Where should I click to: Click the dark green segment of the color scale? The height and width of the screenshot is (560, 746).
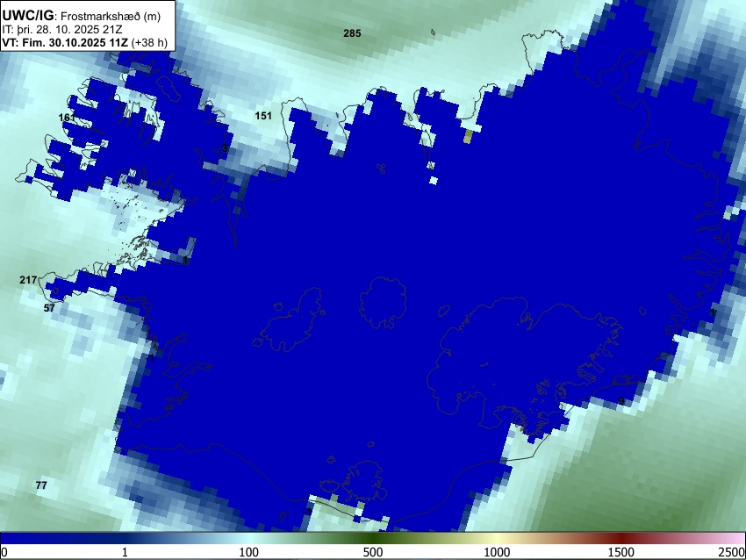pyautogui.click(x=373, y=538)
